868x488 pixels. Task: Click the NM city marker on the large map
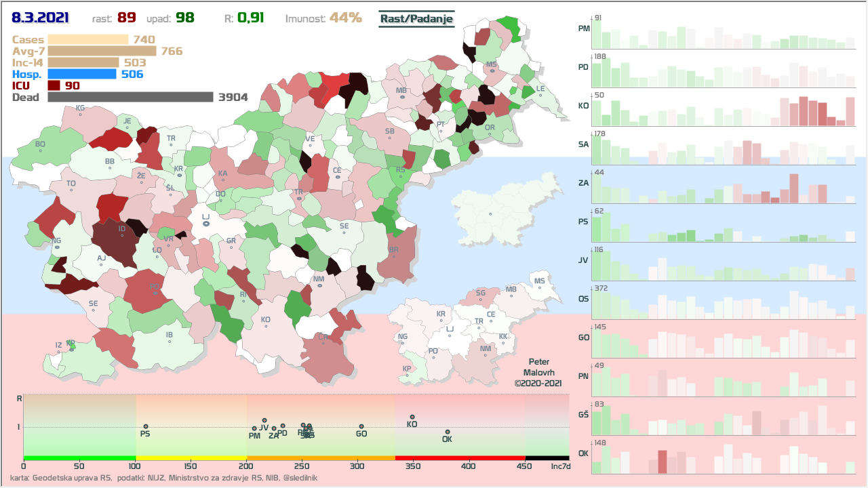tap(319, 285)
